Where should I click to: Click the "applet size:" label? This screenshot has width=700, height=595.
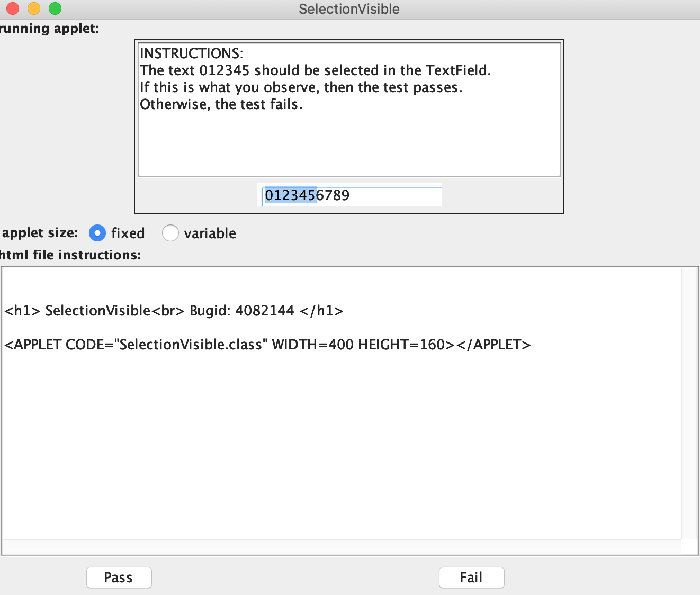coord(40,233)
